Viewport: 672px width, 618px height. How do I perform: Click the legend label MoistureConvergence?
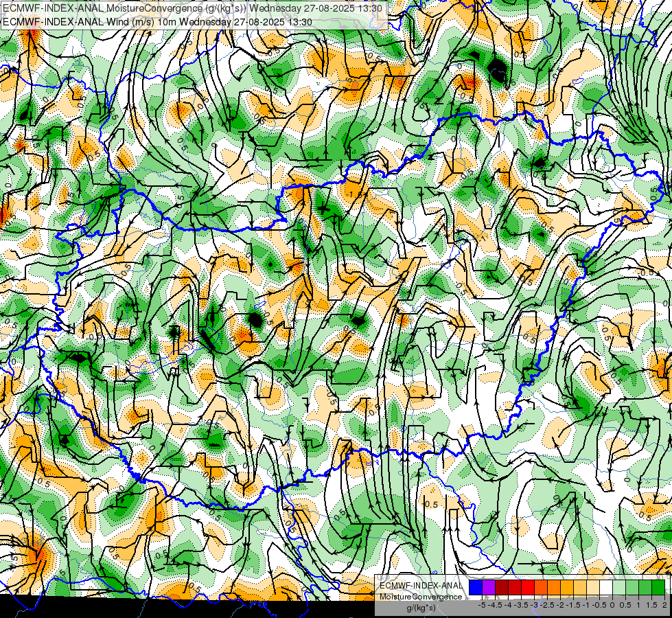coord(421,597)
